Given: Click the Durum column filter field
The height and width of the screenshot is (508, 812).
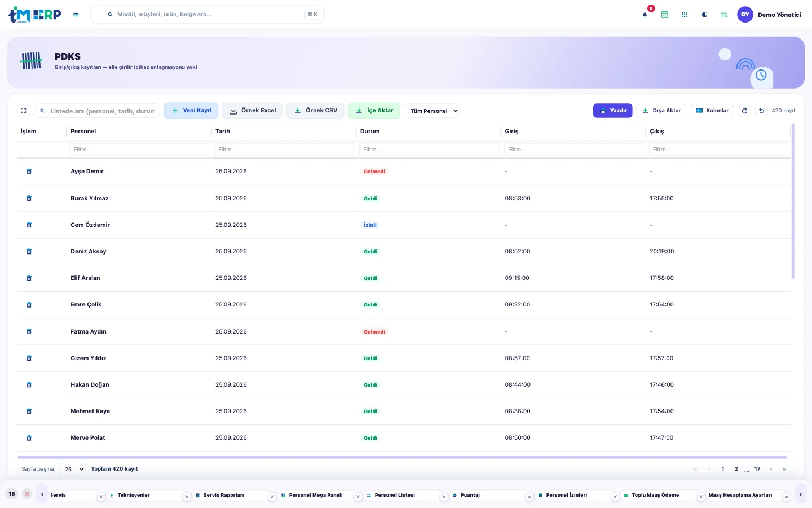Looking at the screenshot, I should click(x=429, y=150).
